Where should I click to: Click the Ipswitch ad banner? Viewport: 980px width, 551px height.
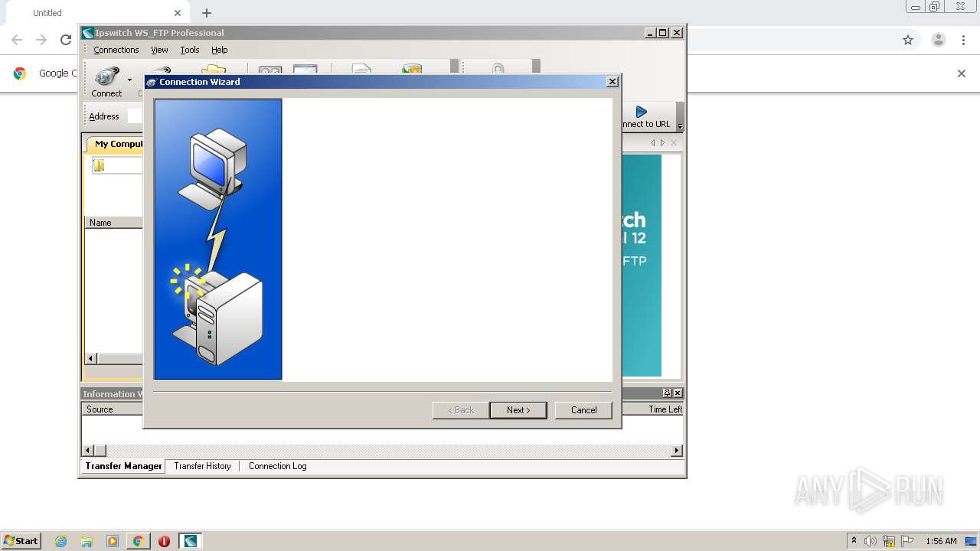coord(642,266)
